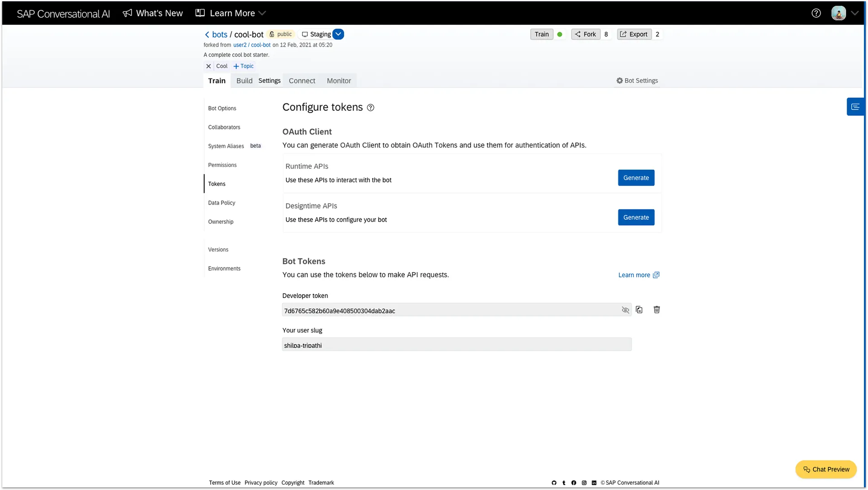Open Versions section

pos(218,250)
